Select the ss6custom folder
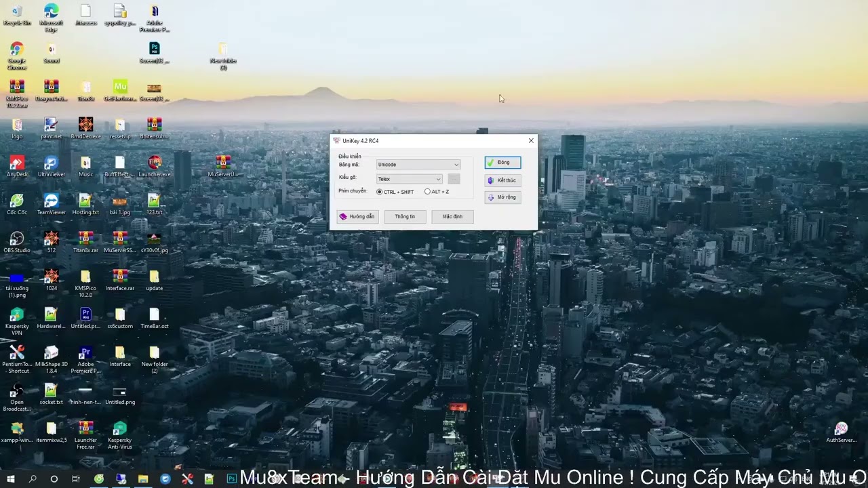868x488 pixels. click(120, 319)
